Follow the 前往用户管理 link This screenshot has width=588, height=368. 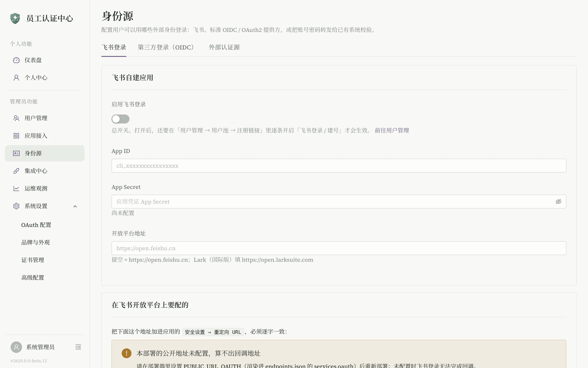tap(392, 131)
